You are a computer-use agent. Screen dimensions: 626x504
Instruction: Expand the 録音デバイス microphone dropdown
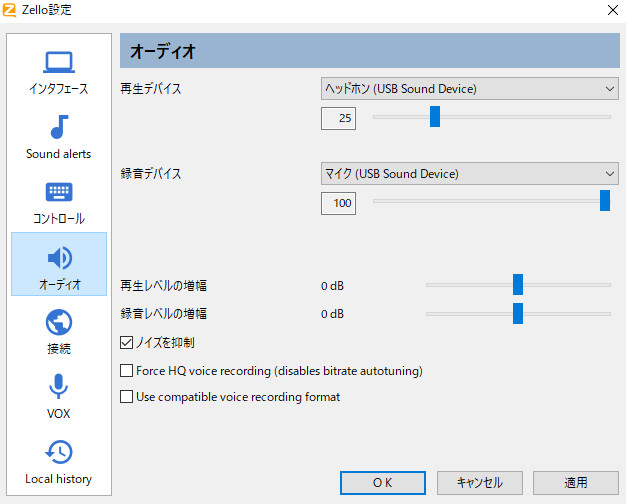(469, 174)
